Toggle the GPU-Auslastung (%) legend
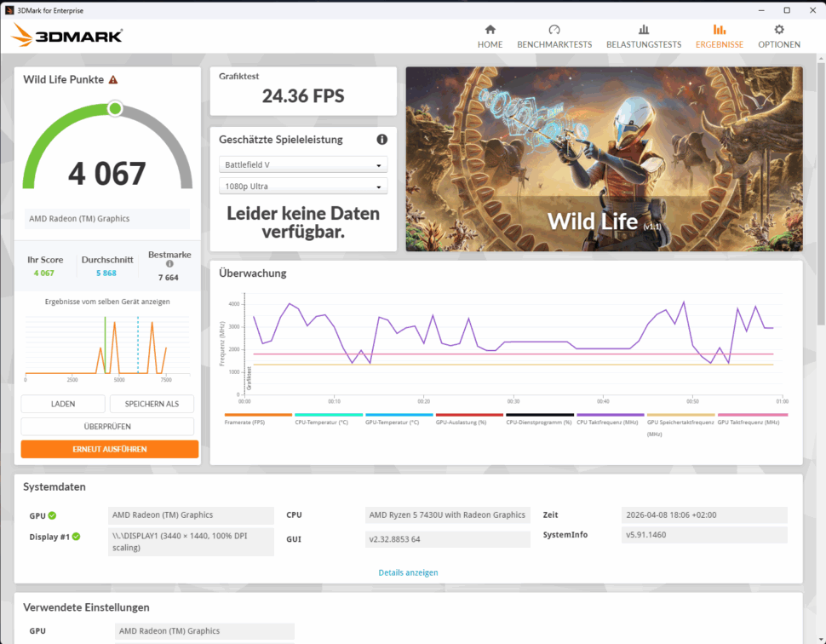 click(x=469, y=419)
